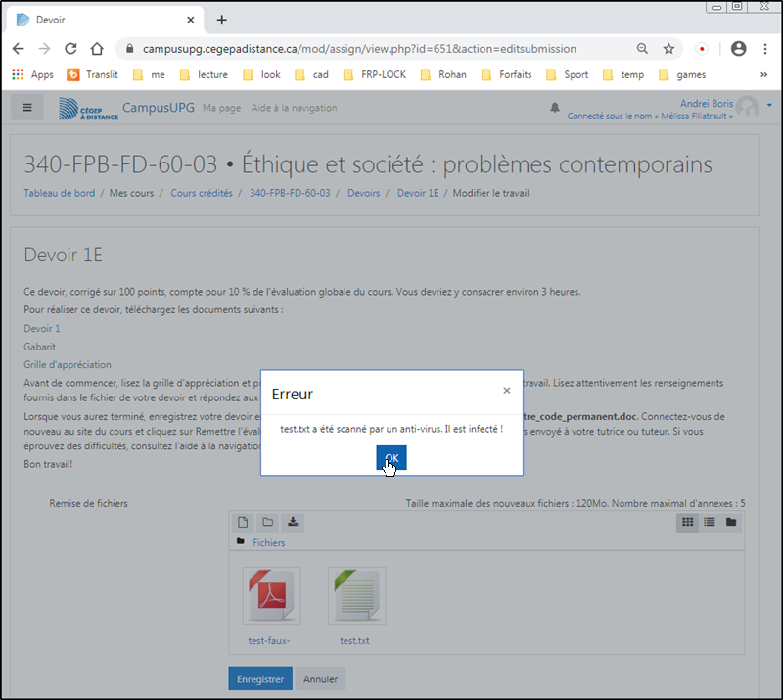Open the notifications bell
This screenshot has width=783, height=700.
click(x=555, y=108)
